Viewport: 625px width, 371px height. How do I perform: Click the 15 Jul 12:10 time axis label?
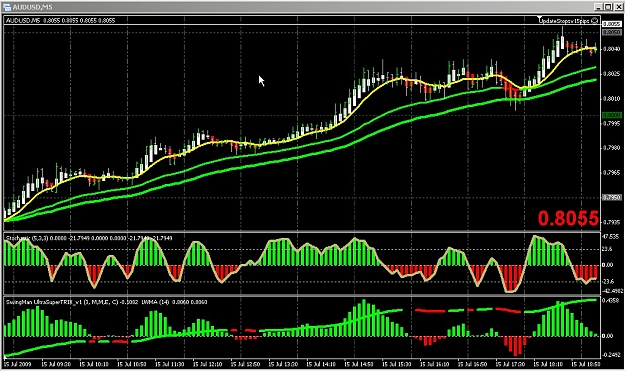coord(207,364)
